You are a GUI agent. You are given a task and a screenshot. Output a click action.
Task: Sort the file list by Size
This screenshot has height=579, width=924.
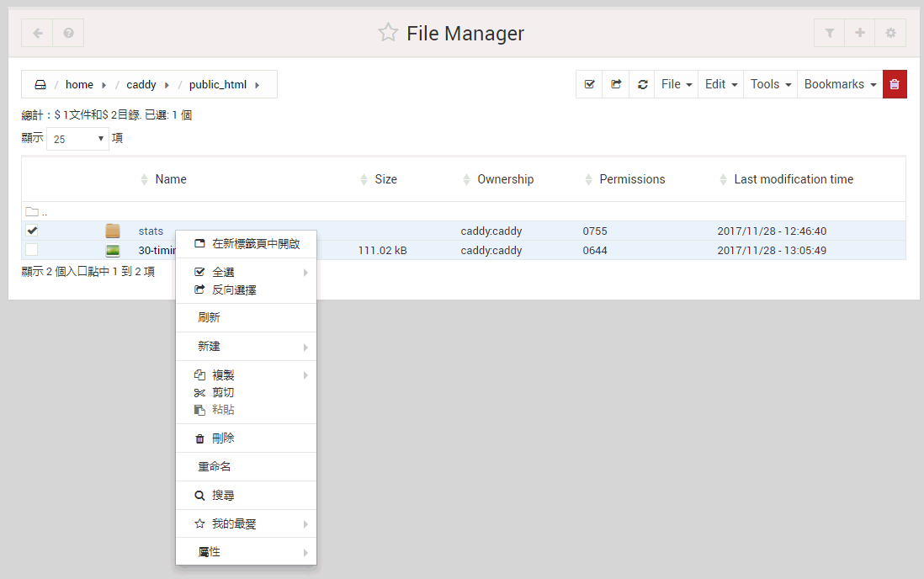(385, 179)
